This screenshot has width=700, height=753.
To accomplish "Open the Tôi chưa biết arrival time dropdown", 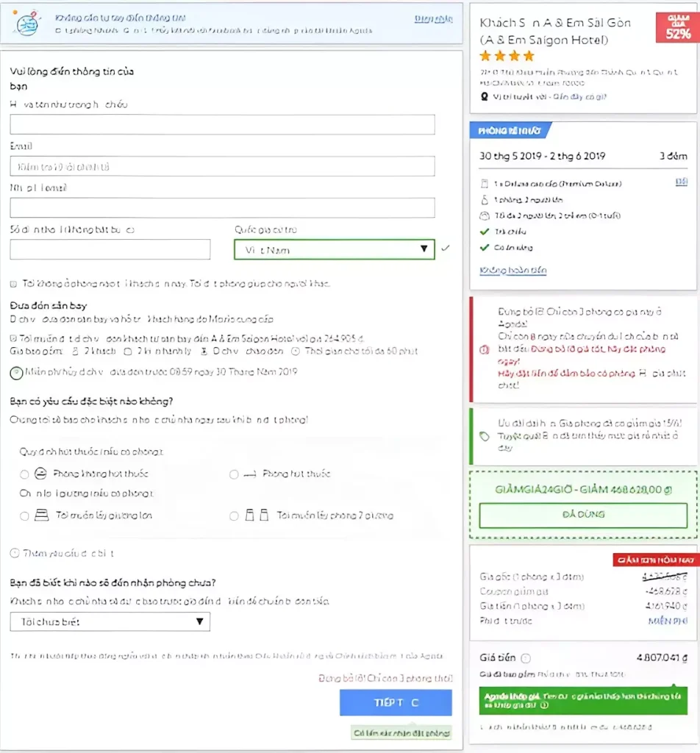I will [x=110, y=621].
